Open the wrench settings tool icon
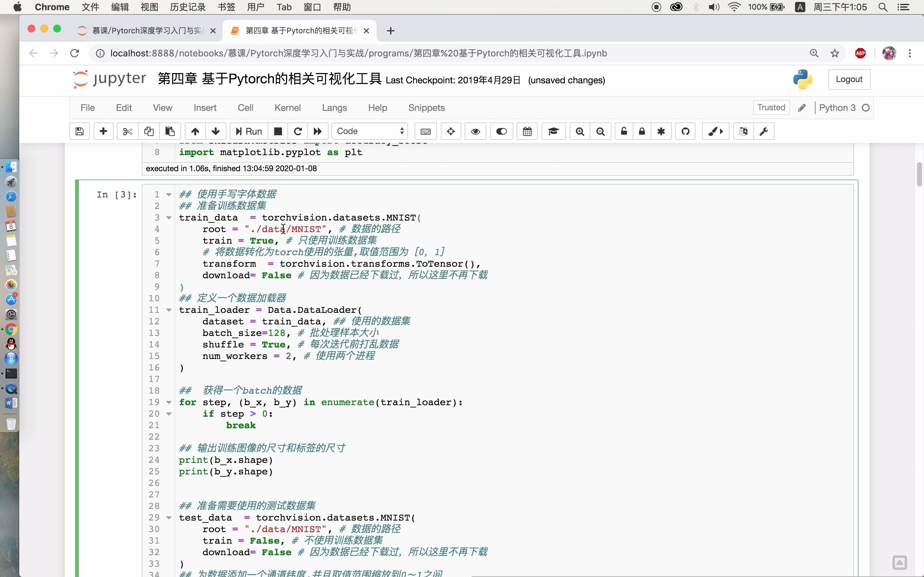The height and width of the screenshot is (577, 924). pos(764,131)
